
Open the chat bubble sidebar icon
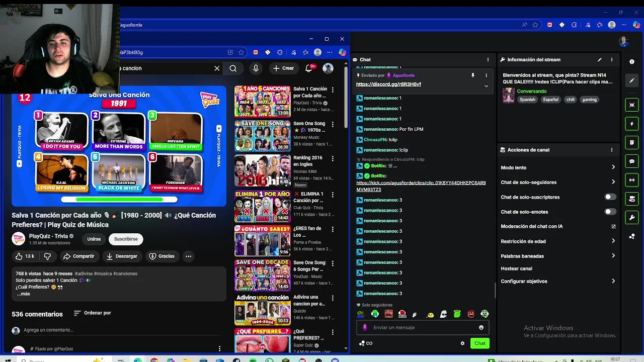click(x=632, y=161)
